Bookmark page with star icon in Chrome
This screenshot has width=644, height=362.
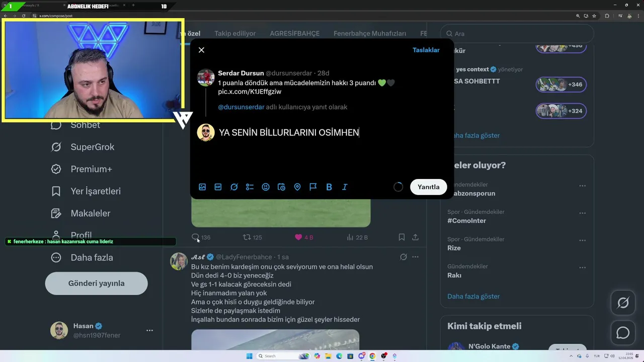tap(595, 16)
